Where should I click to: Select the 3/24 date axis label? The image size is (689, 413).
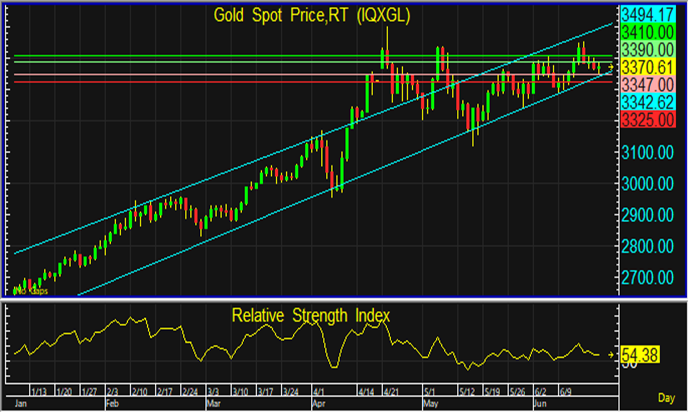tap(290, 392)
